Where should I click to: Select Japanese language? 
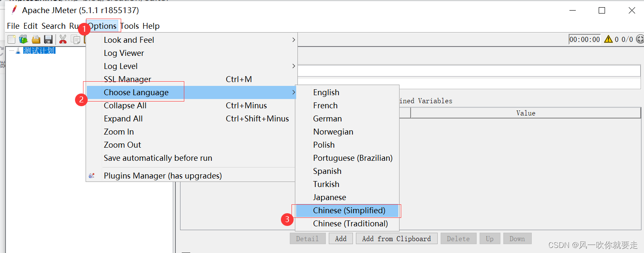tap(347, 197)
